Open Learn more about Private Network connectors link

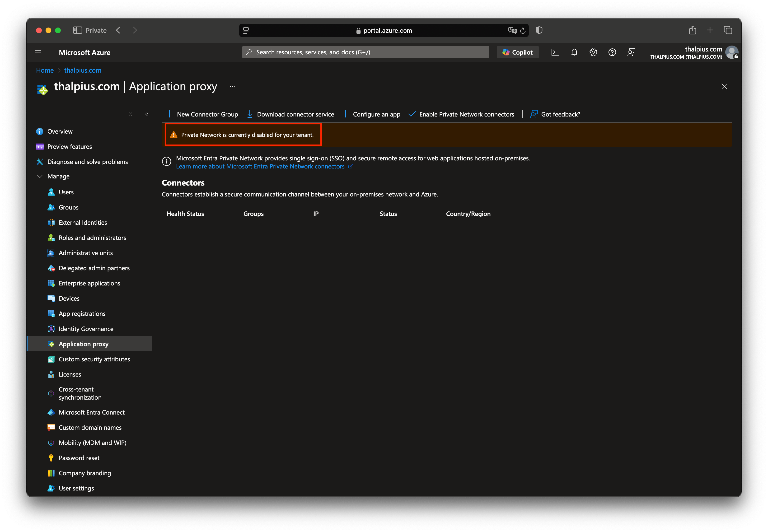click(x=260, y=166)
